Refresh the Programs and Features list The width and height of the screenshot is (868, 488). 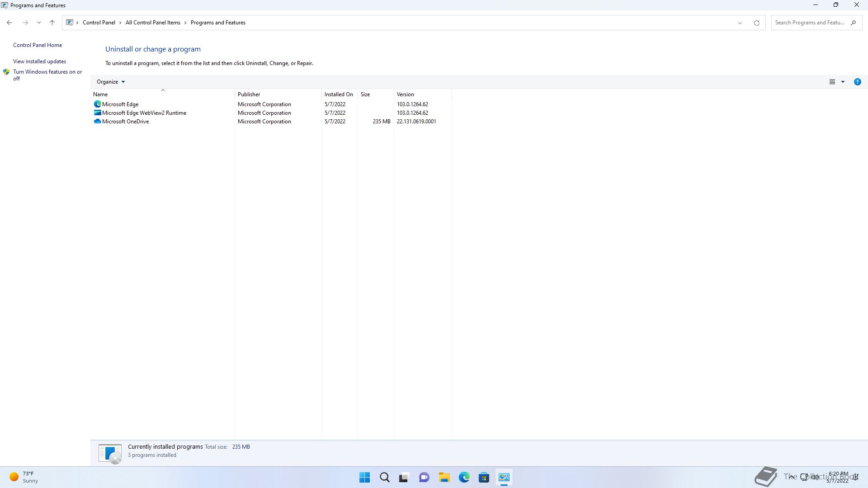click(756, 23)
